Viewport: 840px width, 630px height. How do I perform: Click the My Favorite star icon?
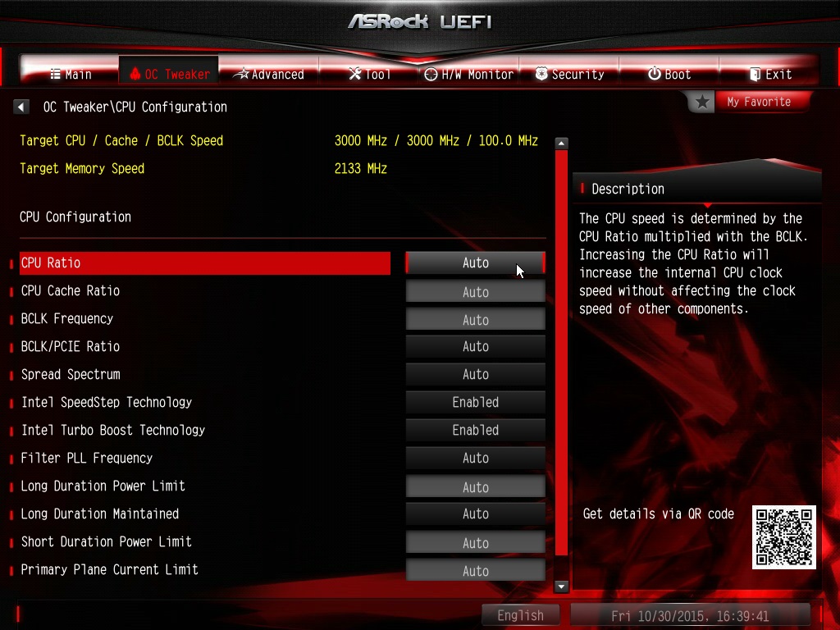click(x=702, y=103)
